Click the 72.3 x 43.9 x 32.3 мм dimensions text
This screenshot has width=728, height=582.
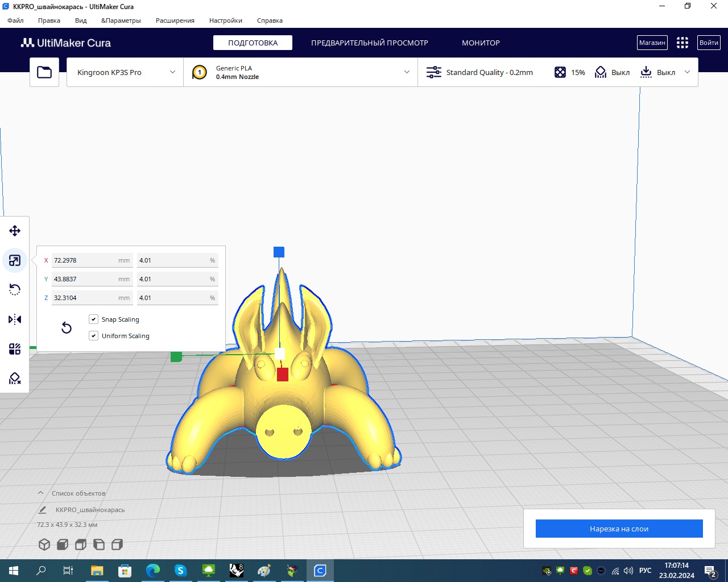click(x=67, y=525)
